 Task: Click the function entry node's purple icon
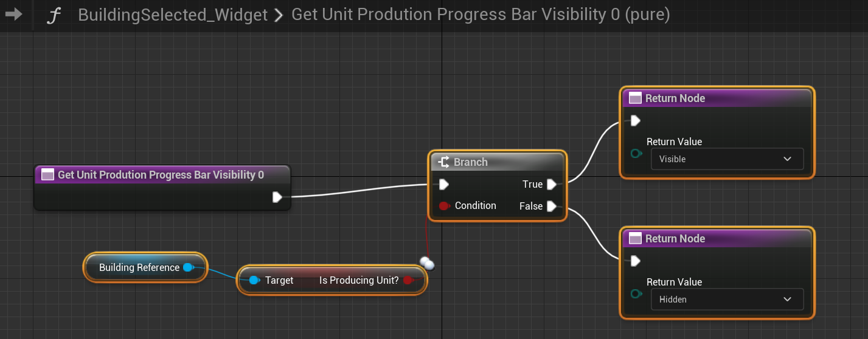click(47, 175)
